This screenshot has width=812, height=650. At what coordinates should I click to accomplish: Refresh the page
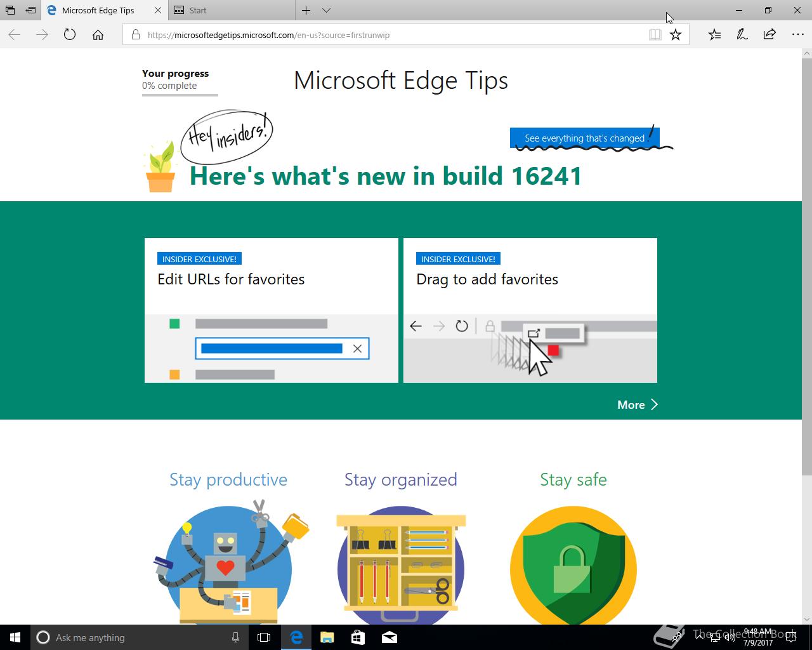(70, 35)
